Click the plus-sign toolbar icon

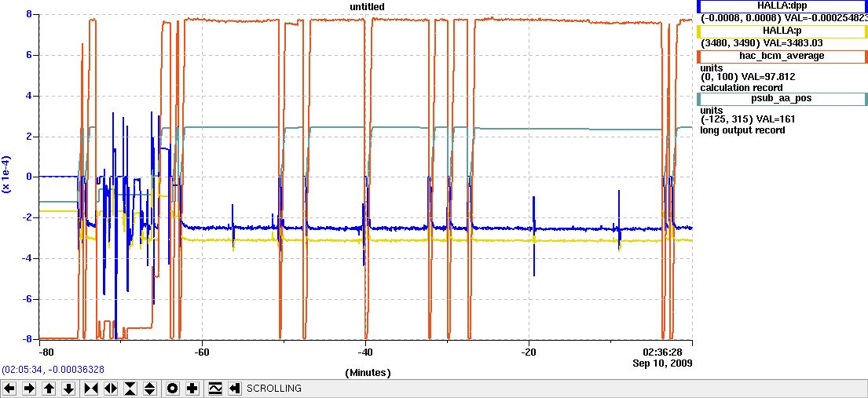[192, 389]
